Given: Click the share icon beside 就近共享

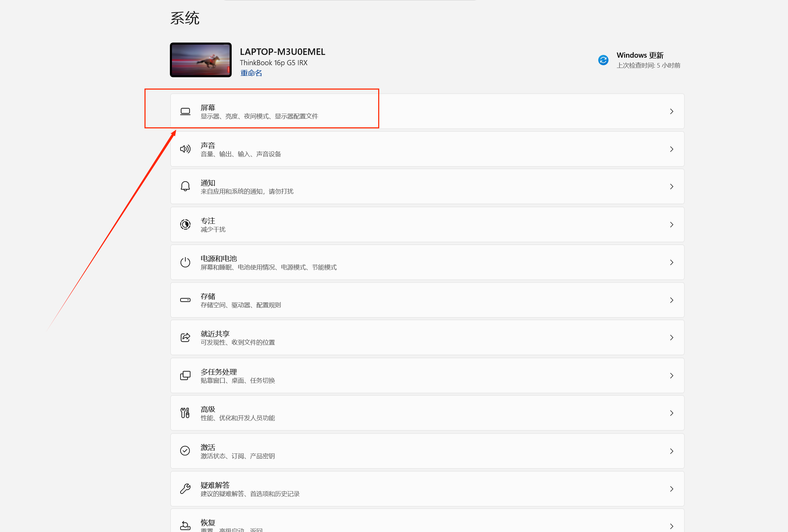Looking at the screenshot, I should click(185, 337).
